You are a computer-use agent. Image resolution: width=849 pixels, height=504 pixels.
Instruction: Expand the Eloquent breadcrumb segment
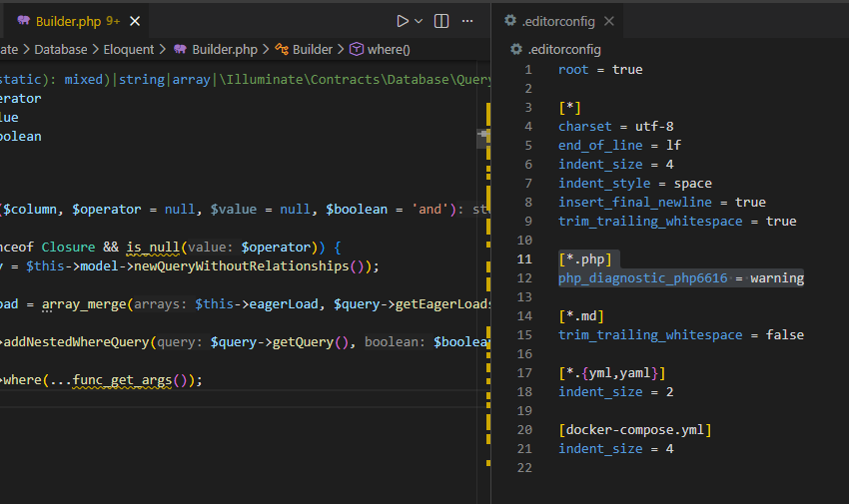coord(129,49)
